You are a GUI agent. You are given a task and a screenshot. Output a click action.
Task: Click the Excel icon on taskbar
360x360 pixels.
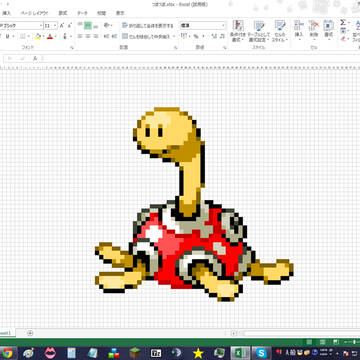[240, 353]
